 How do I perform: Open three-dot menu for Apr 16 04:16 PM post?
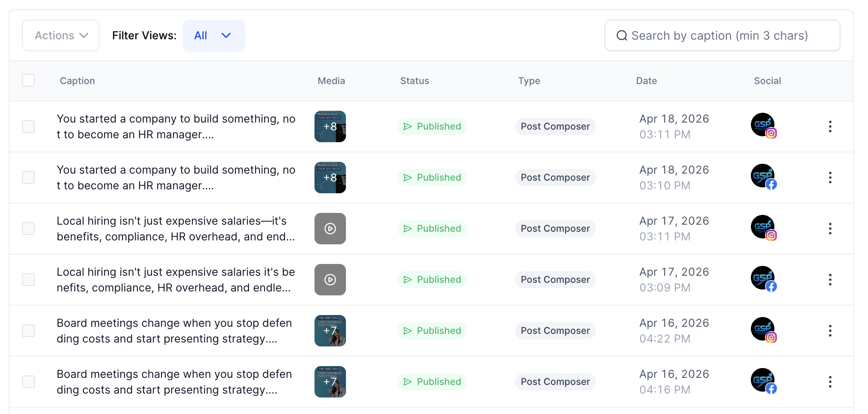pos(830,382)
